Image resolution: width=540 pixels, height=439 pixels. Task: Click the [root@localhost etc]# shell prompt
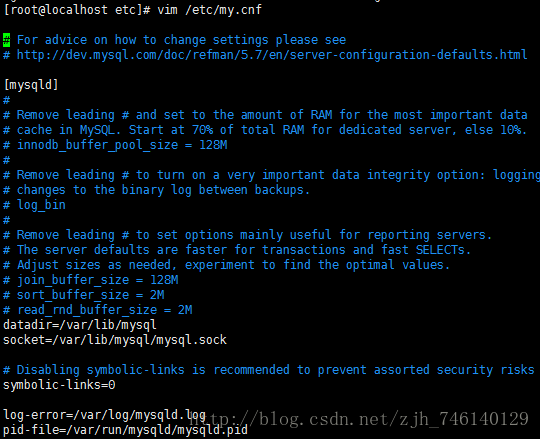coord(77,10)
